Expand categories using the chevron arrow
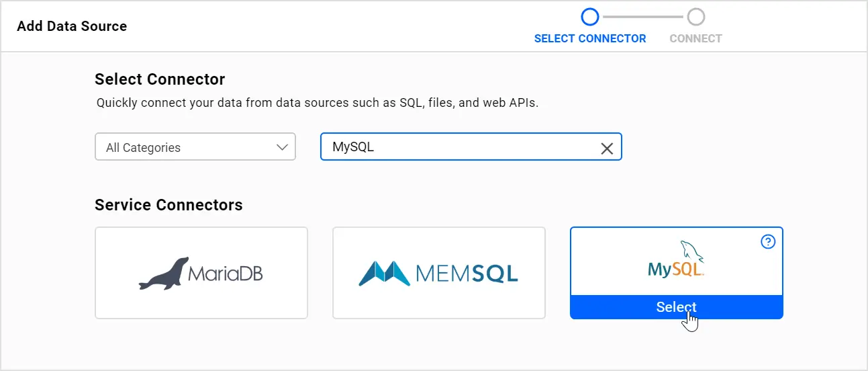868x371 pixels. coord(282,147)
